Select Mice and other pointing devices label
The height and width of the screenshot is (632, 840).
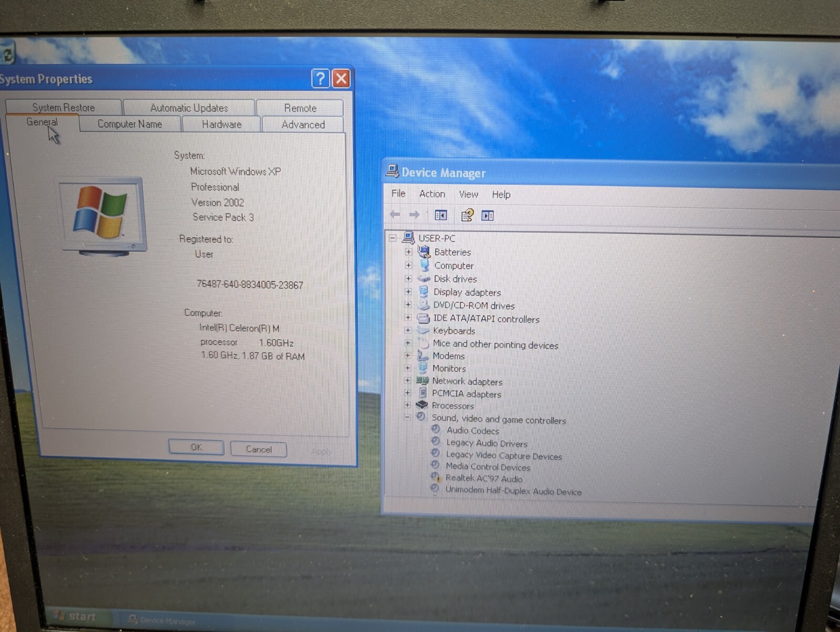click(496, 344)
